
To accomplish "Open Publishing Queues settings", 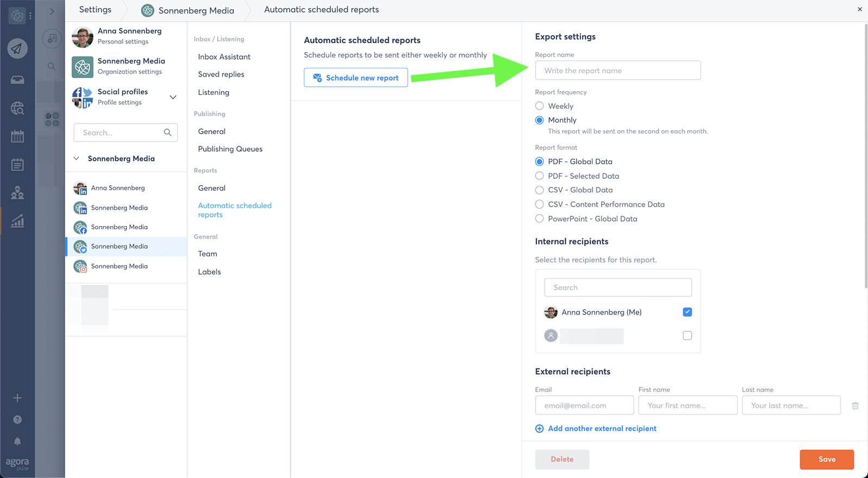I will click(x=230, y=149).
